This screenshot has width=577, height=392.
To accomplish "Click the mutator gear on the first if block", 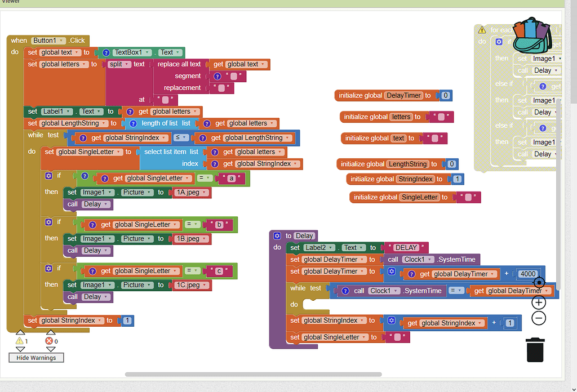I will [x=48, y=176].
